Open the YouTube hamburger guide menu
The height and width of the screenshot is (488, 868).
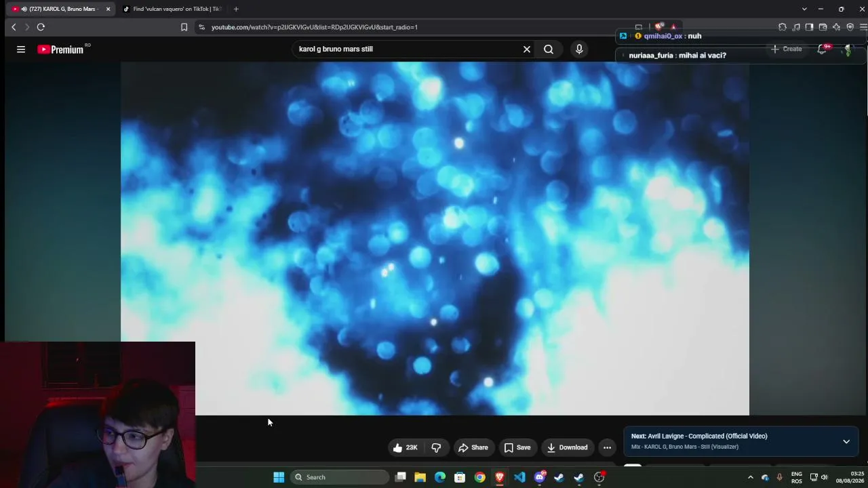21,49
